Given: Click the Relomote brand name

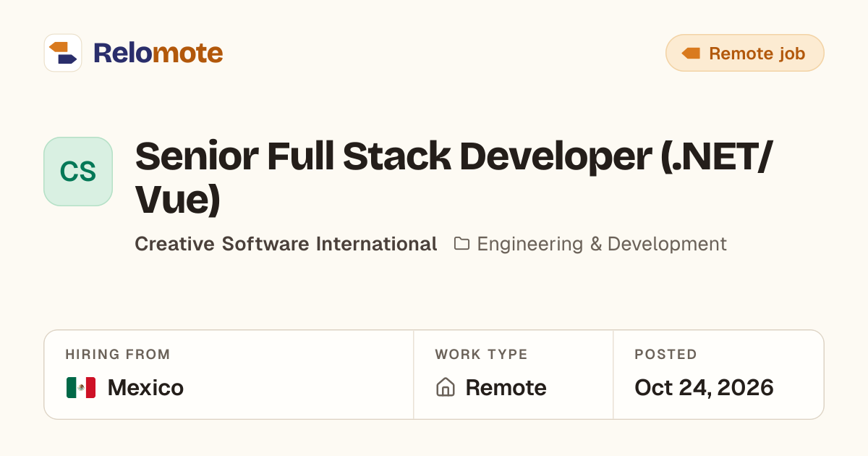Looking at the screenshot, I should click(158, 53).
